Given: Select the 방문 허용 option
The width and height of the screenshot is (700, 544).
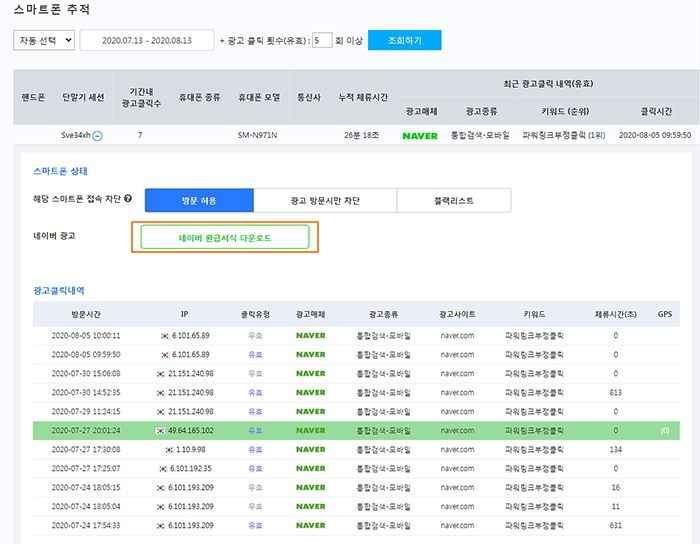Looking at the screenshot, I should click(199, 200).
